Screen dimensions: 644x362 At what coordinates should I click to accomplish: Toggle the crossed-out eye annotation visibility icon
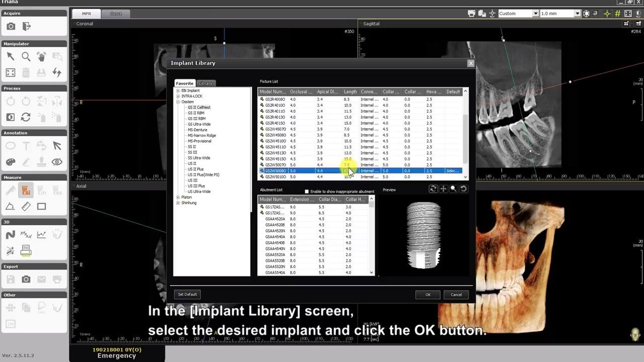tap(57, 162)
